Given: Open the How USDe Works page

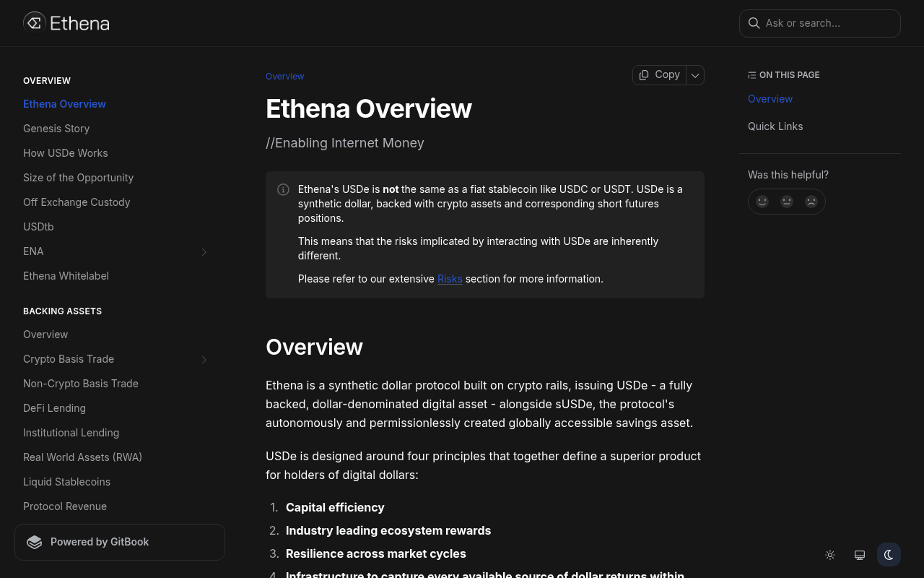Looking at the screenshot, I should click(x=66, y=153).
